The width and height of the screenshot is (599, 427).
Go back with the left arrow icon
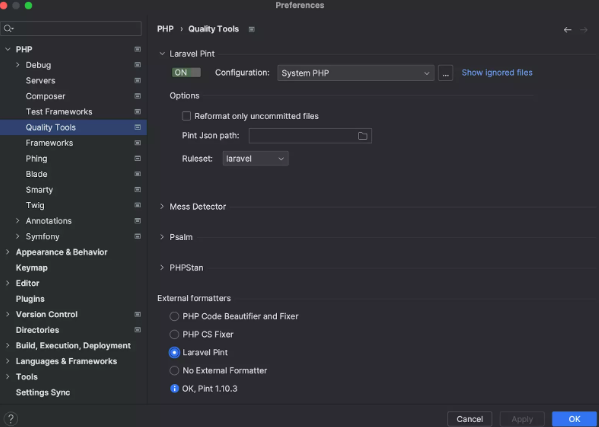[568, 29]
